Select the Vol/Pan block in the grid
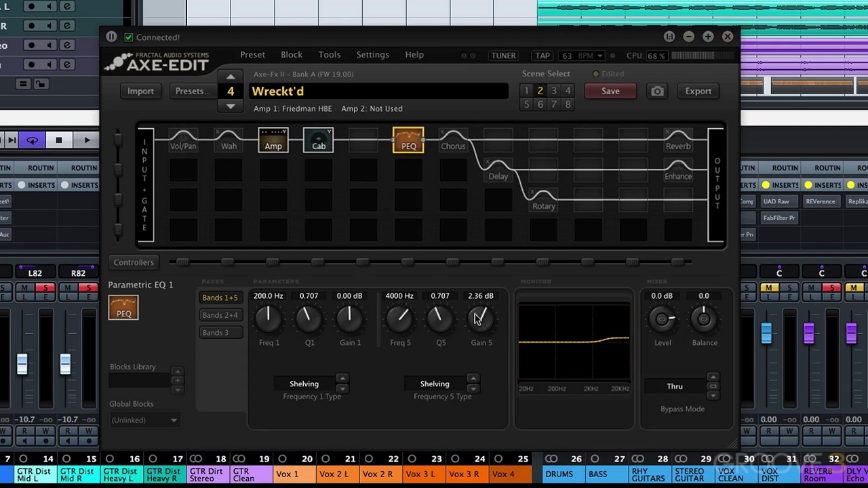Viewport: 868px width, 488px height. (x=183, y=140)
